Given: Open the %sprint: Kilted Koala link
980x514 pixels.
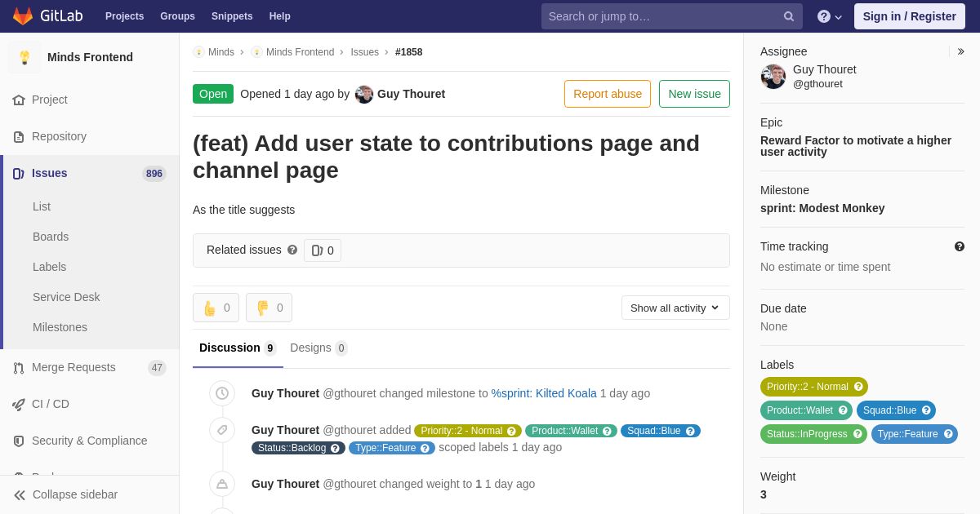Looking at the screenshot, I should point(544,393).
